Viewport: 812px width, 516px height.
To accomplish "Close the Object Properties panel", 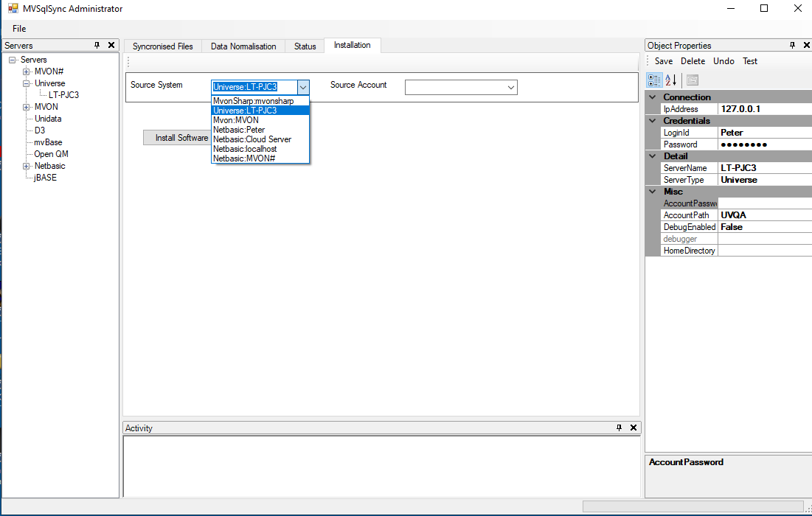I will [x=806, y=46].
